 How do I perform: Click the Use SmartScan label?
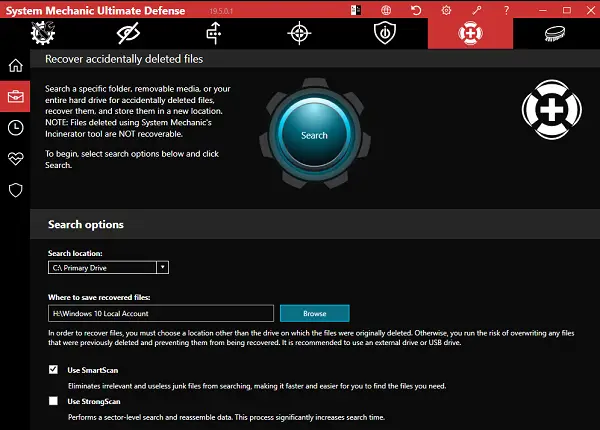coord(93,370)
